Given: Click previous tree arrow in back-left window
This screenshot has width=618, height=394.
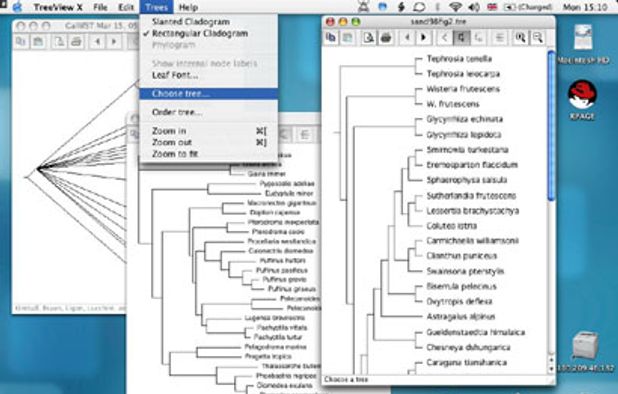Looking at the screenshot, I should point(97,42).
